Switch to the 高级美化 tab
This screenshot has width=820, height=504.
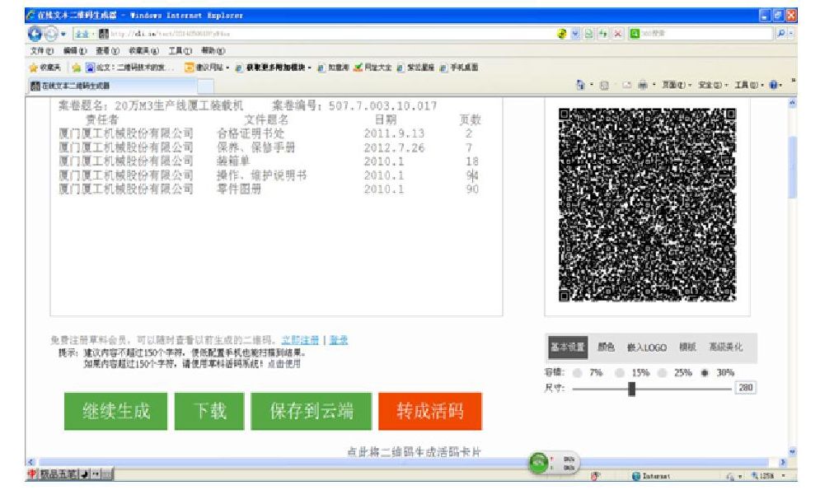725,348
